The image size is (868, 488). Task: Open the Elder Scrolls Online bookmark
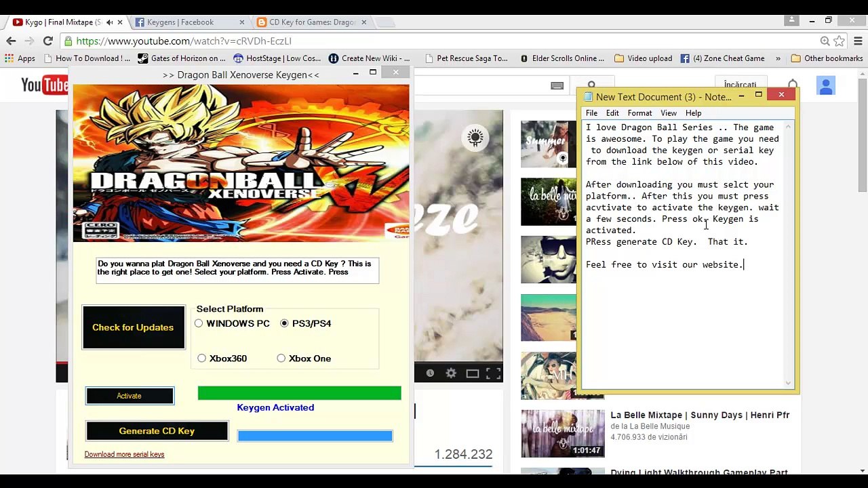(x=562, y=58)
